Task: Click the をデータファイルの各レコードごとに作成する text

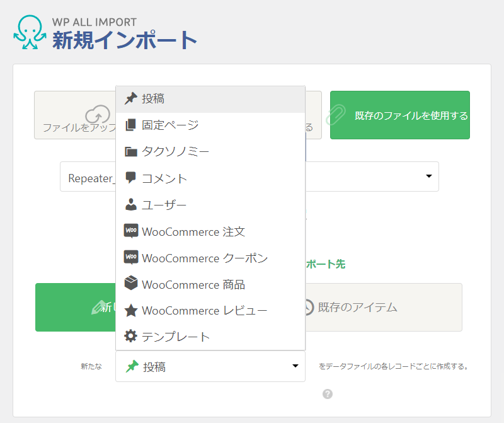Action: [x=394, y=366]
